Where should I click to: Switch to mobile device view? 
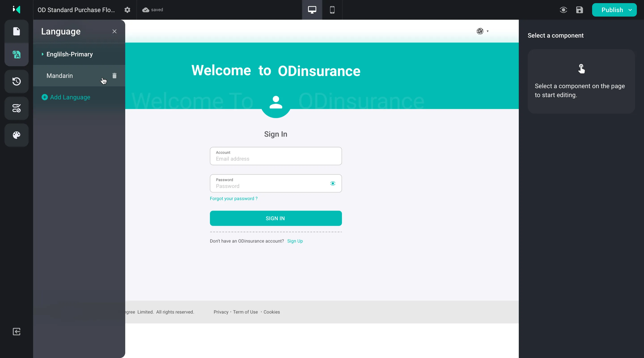coord(332,10)
